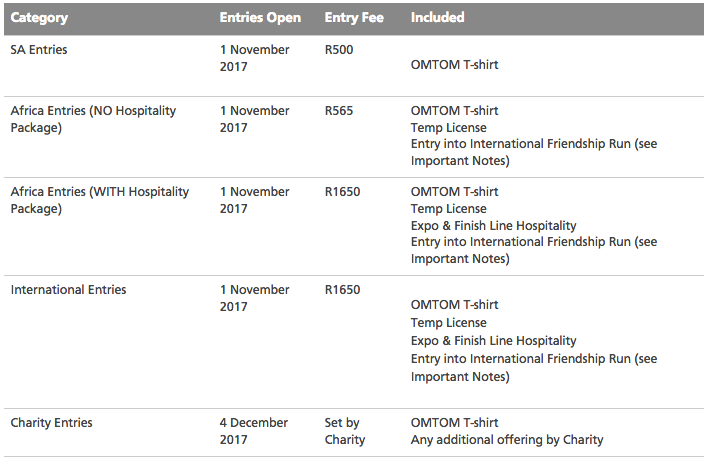Screen dimensions: 708x461
Task: Click the Category column header
Action: point(42,17)
